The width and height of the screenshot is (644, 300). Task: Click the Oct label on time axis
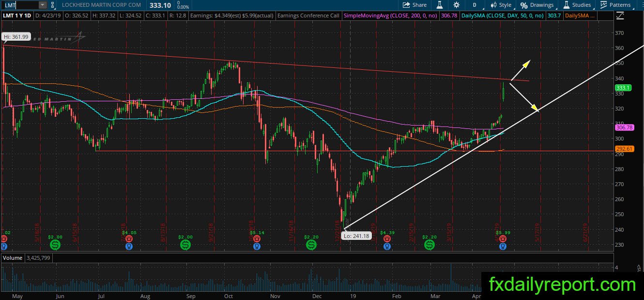(x=229, y=296)
